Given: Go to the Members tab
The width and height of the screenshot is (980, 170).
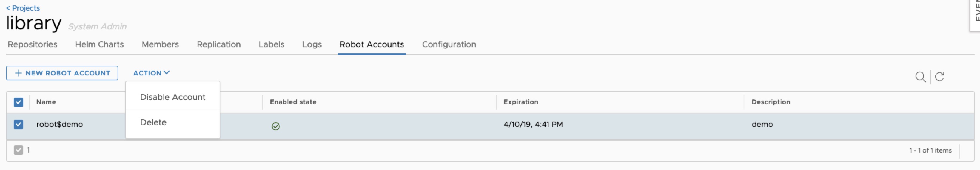Looking at the screenshot, I should coord(160,45).
